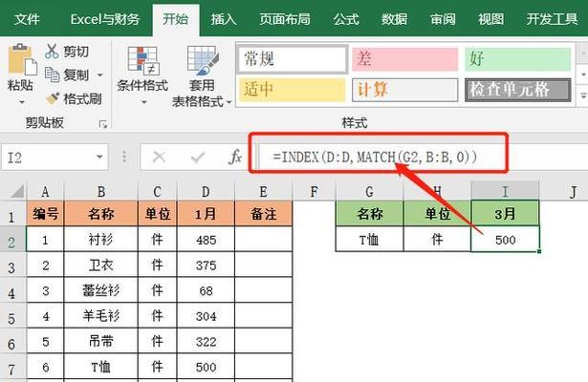Switch to the 插入 Insert tab
The image size is (588, 382).
coord(224,19)
